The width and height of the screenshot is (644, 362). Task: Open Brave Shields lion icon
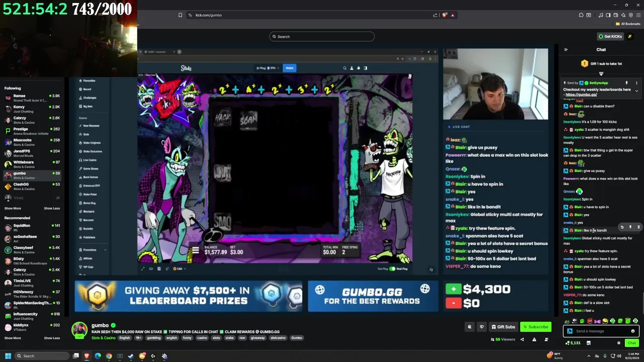click(x=444, y=15)
